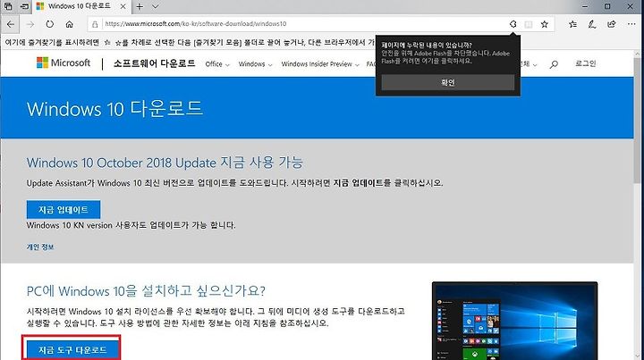This screenshot has height=360, width=644.
Task: Open the browser settings and more menu
Action: pyautogui.click(x=631, y=24)
